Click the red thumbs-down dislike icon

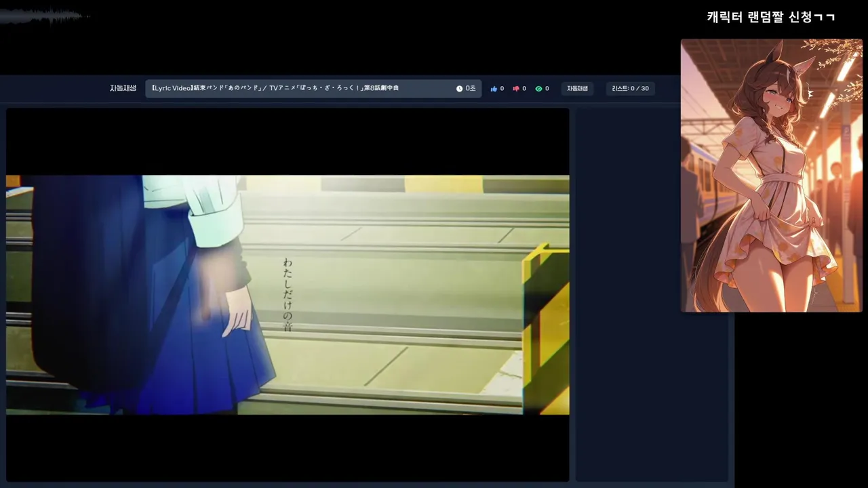(x=516, y=89)
